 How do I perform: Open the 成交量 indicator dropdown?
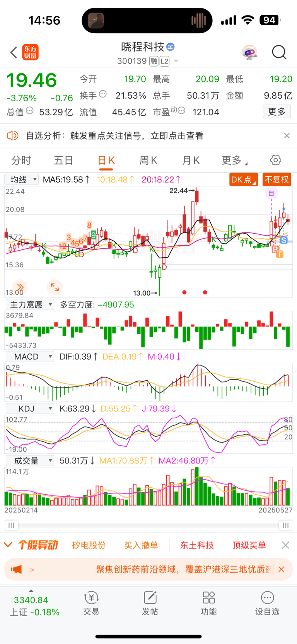pyautogui.click(x=30, y=461)
